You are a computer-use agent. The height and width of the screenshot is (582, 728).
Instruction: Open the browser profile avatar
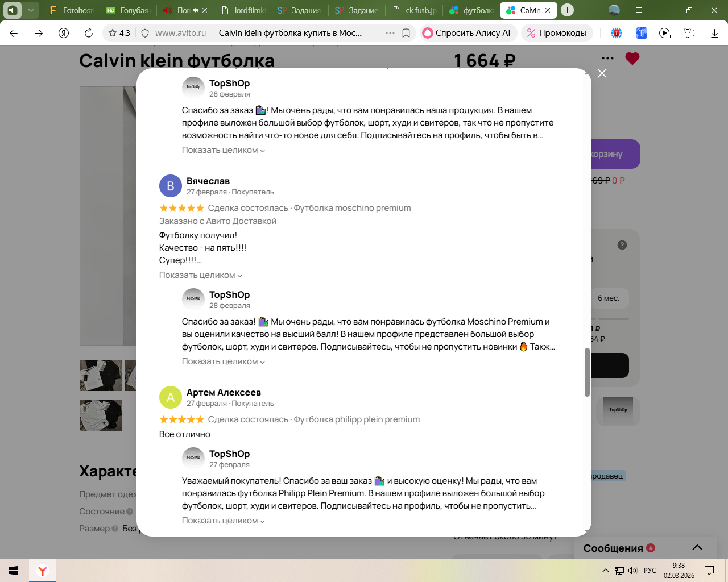(x=614, y=10)
